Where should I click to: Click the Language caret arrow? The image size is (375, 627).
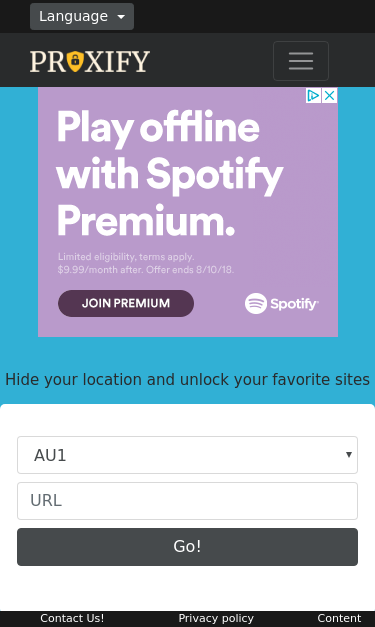tap(121, 17)
